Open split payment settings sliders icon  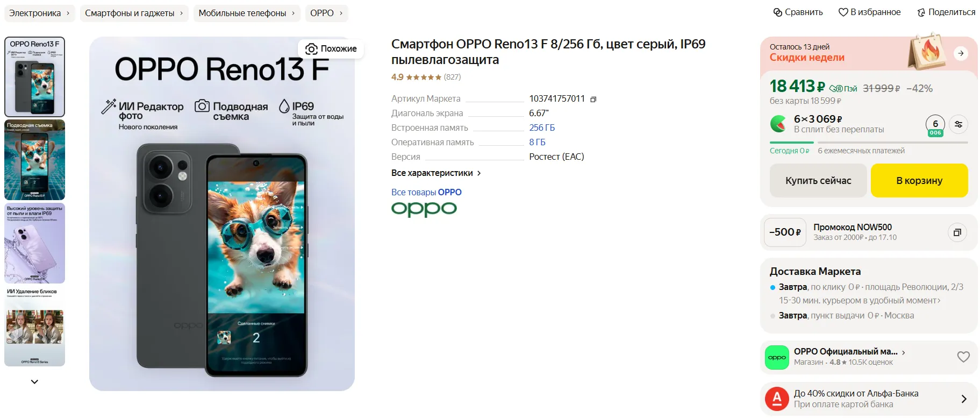coord(958,124)
